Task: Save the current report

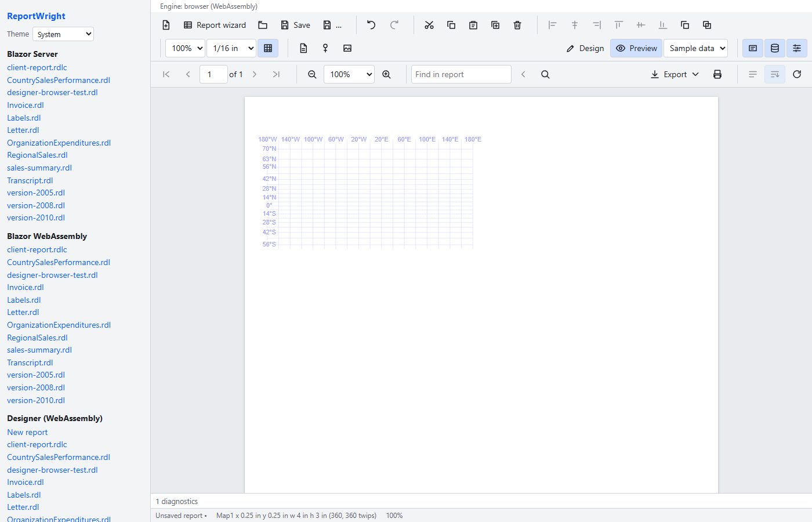Action: click(x=295, y=25)
